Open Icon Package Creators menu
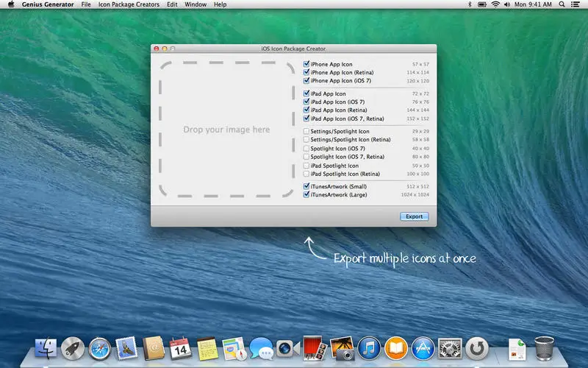 (x=129, y=4)
